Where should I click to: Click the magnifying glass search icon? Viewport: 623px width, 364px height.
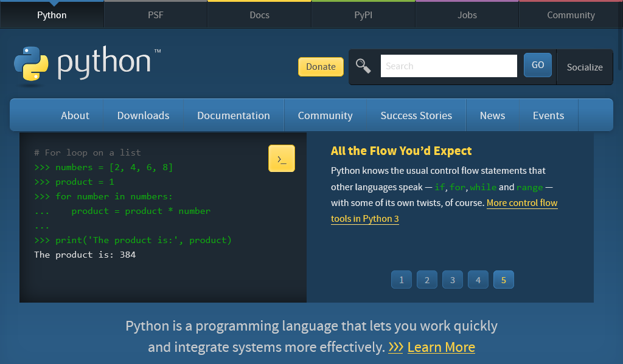tap(363, 66)
